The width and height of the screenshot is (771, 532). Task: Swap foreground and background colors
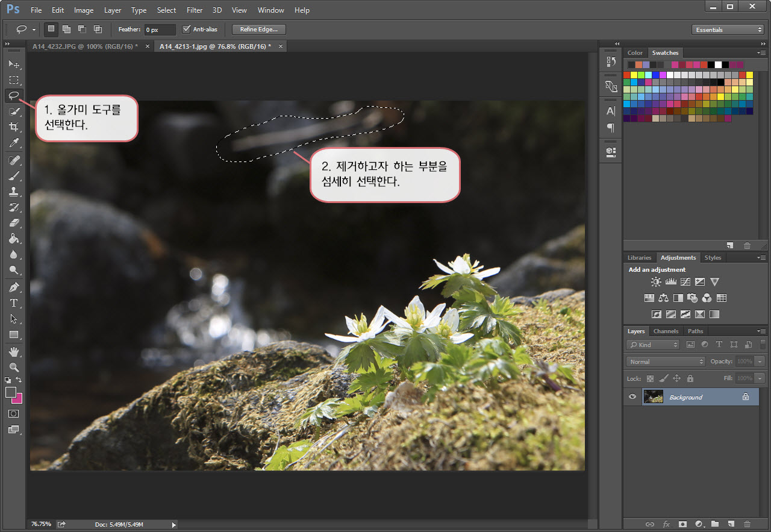[x=19, y=380]
